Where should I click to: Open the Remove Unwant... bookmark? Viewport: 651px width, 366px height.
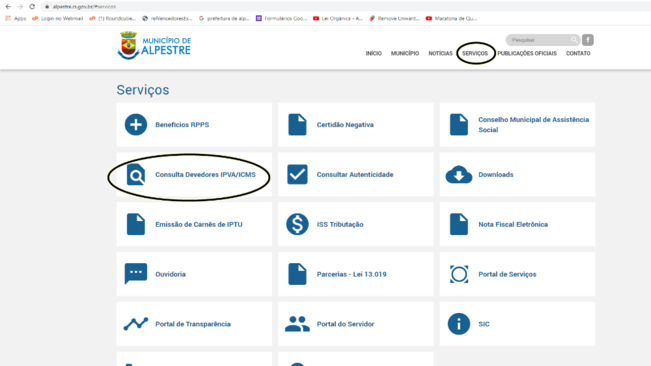pos(394,18)
